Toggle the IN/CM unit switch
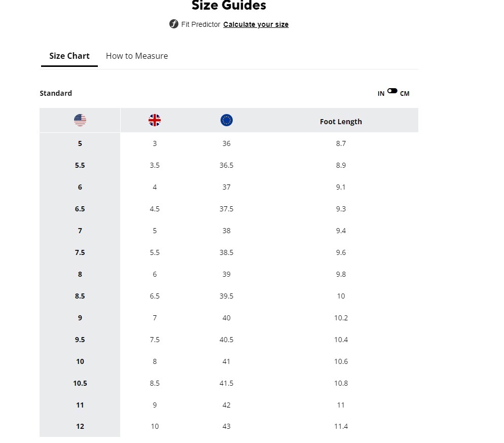 [x=392, y=91]
